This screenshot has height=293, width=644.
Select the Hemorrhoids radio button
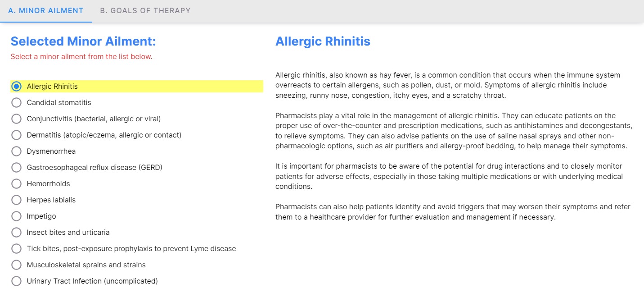tap(17, 183)
